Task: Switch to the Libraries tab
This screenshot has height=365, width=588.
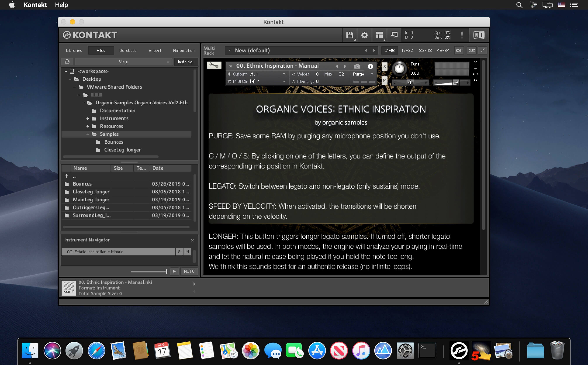Action: pyautogui.click(x=74, y=50)
